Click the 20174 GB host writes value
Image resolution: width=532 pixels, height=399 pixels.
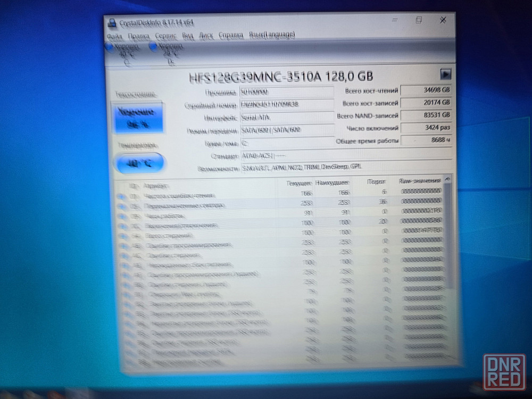click(x=426, y=103)
